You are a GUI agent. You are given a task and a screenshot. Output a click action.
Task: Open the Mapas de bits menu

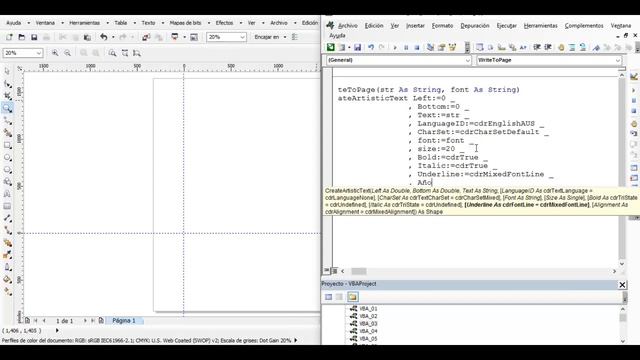click(185, 23)
